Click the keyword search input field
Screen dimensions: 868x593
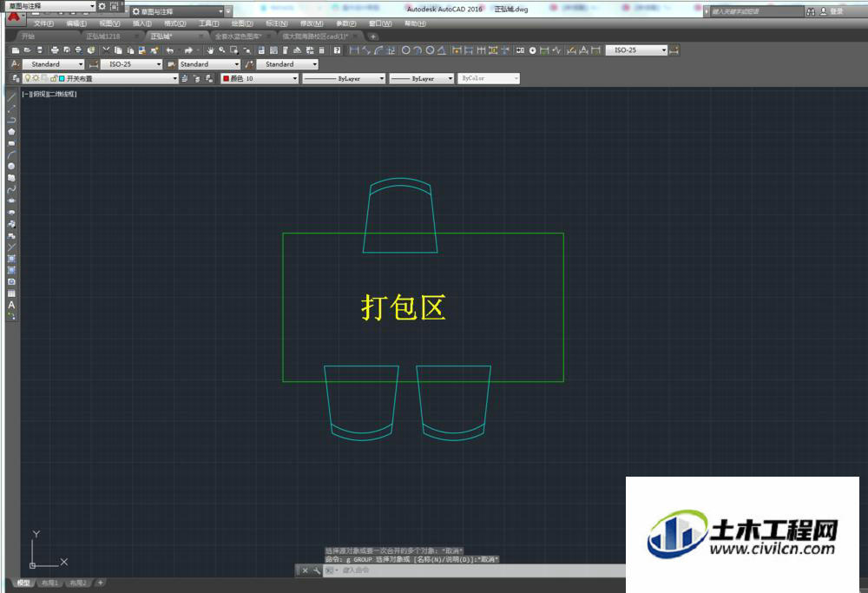757,11
